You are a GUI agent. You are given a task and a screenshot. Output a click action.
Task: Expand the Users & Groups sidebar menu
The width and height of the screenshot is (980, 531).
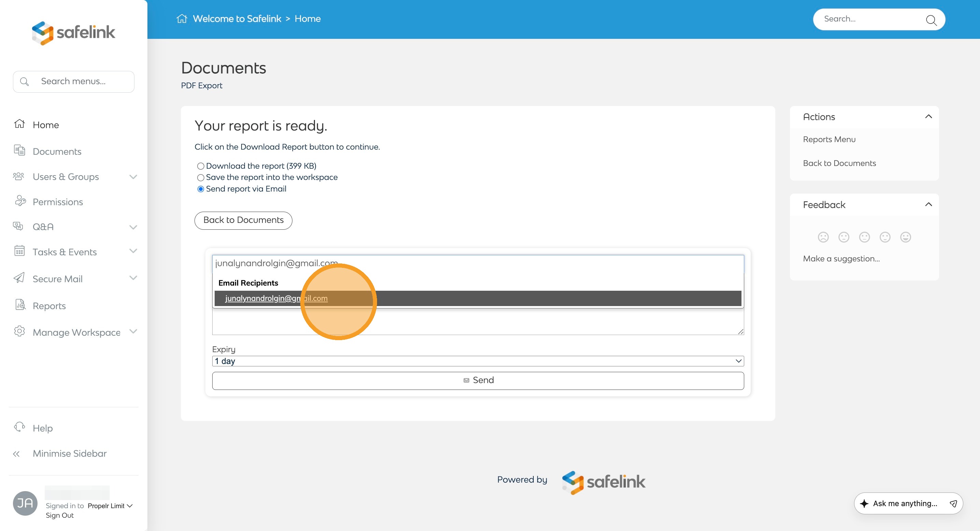click(133, 177)
